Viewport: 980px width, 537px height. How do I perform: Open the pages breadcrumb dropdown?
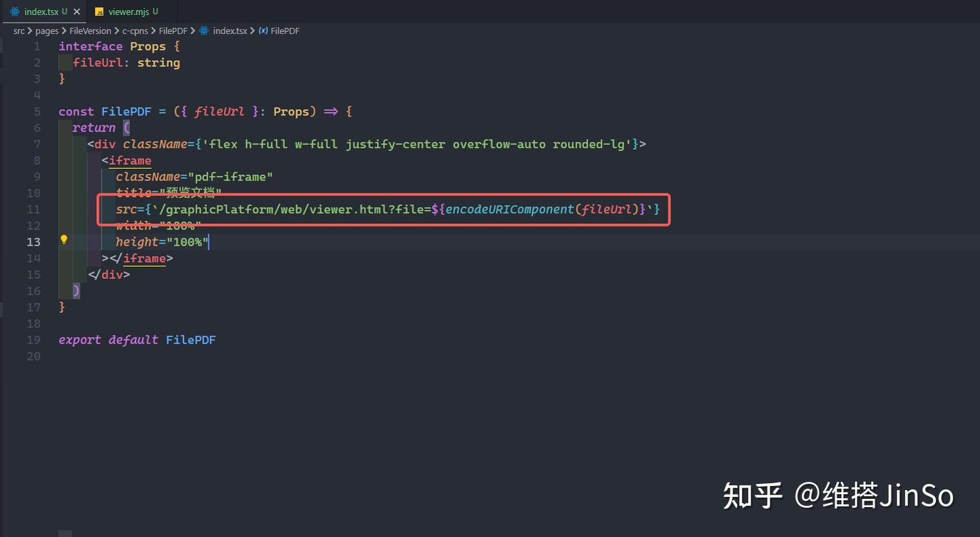(x=47, y=31)
